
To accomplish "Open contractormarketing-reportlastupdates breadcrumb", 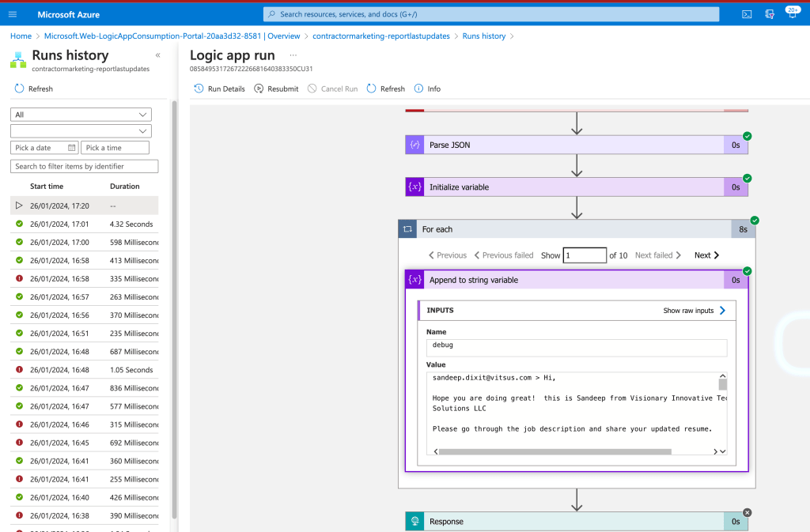I will (x=381, y=36).
